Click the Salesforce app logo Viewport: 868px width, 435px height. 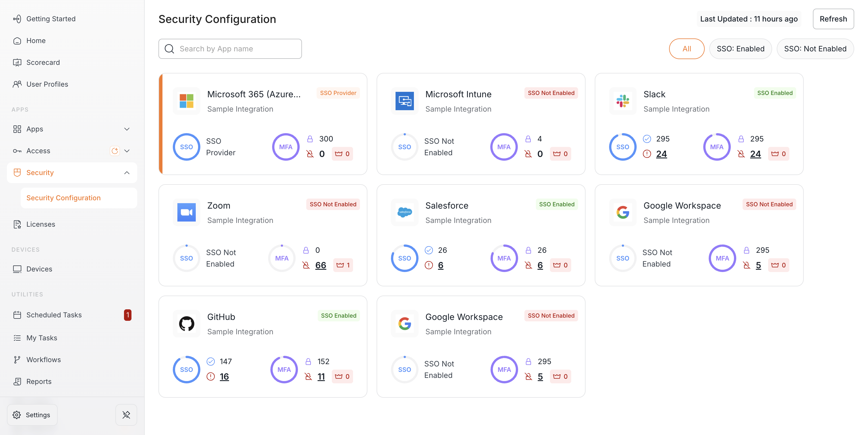404,212
